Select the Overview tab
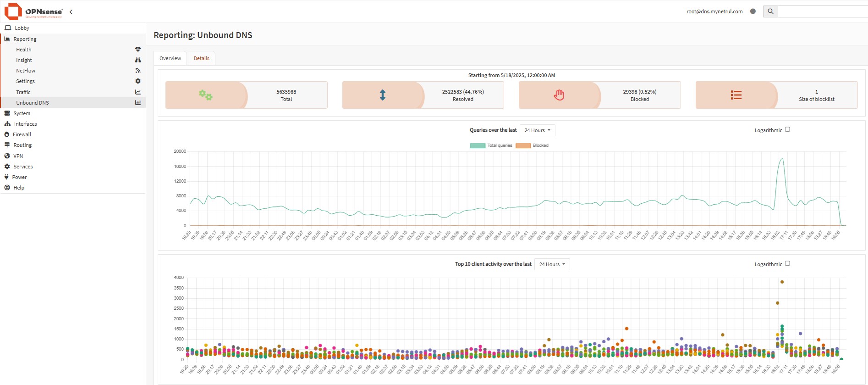This screenshot has height=385, width=868. tap(170, 58)
